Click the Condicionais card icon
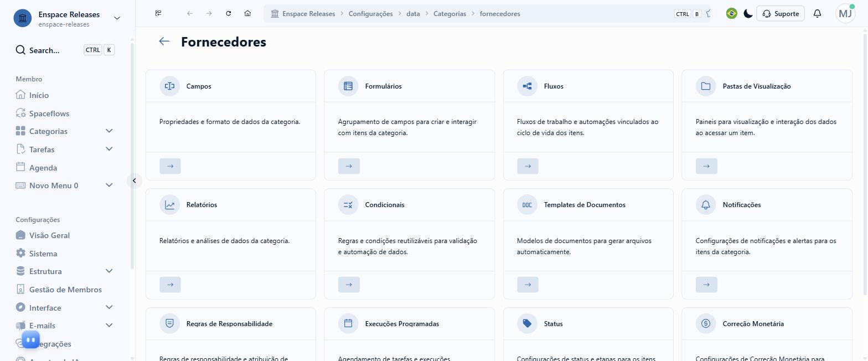 [x=348, y=205]
